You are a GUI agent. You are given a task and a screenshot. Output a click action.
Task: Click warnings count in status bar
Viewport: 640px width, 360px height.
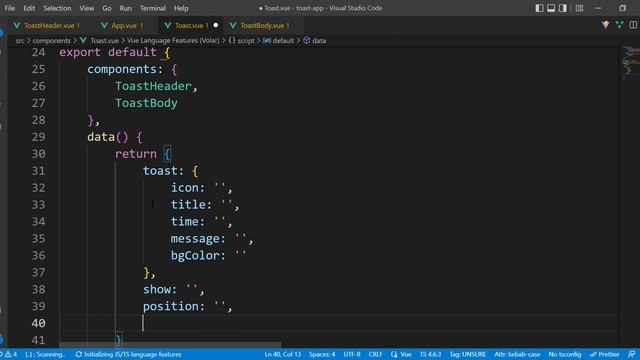[x=11, y=354]
